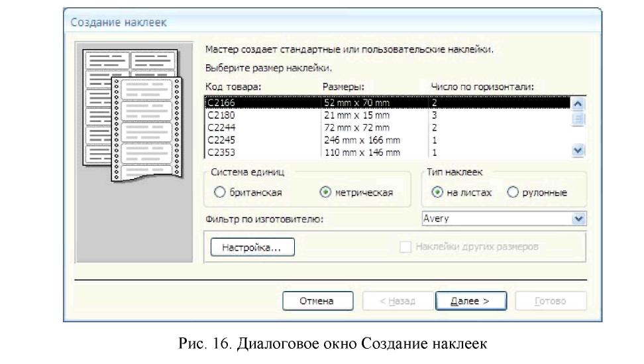644x364 pixels.
Task: Select the метрическая units radio button
Action: click(x=325, y=192)
